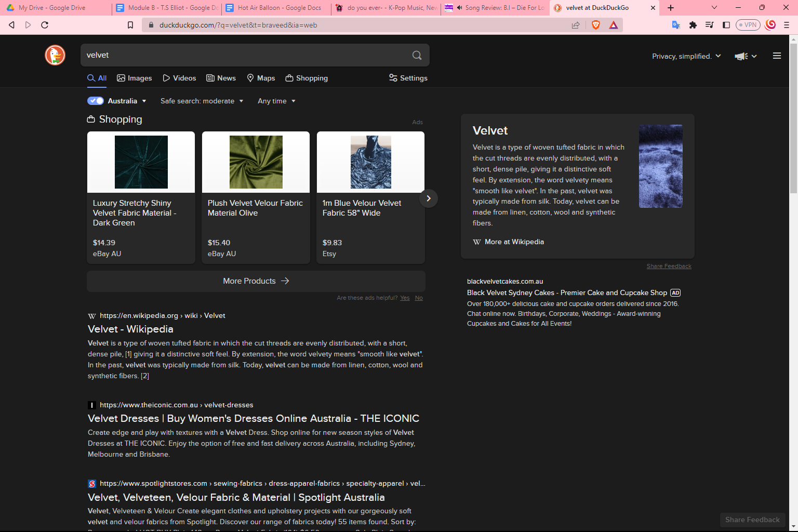Image resolution: width=798 pixels, height=532 pixels.
Task: Open the blue velour velvet thumbnail
Action: coord(371,162)
